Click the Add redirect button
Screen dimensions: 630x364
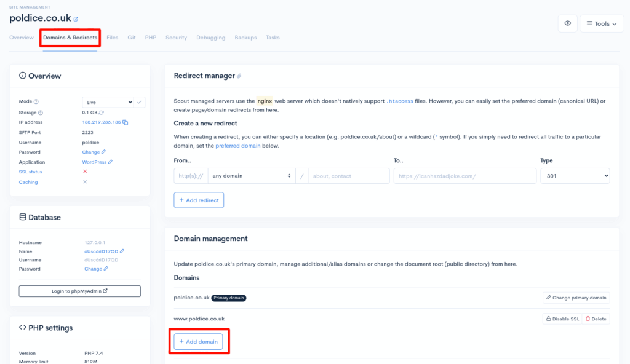(x=199, y=200)
